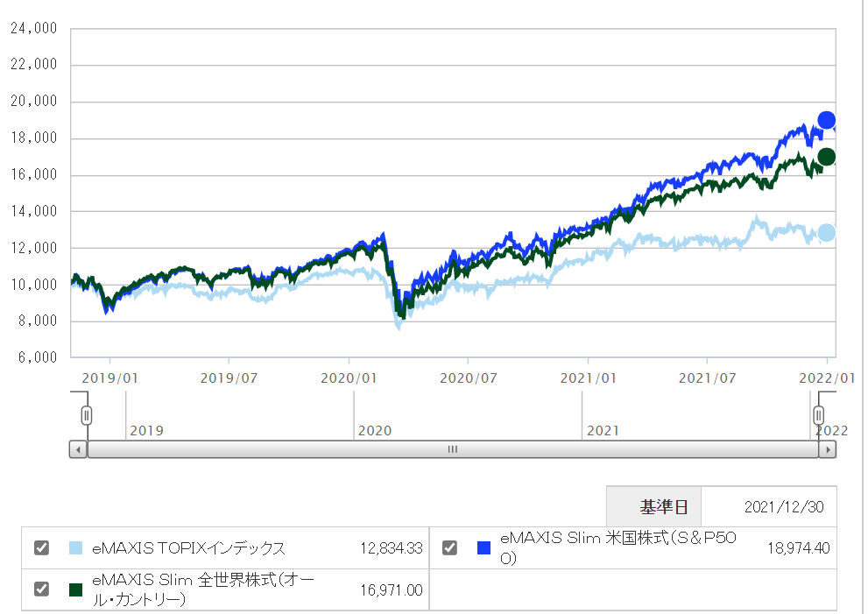Click the 2019/01 x-axis label
This screenshot has height=614, width=868.
pyautogui.click(x=109, y=378)
